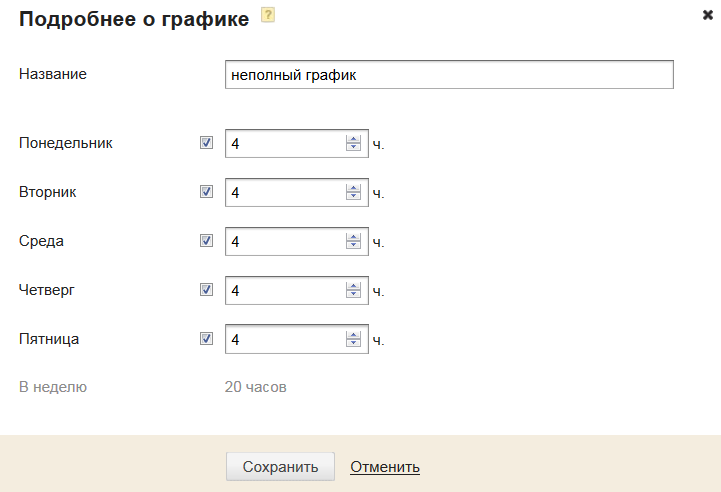Decrease Пятница hours with down arrow
The width and height of the screenshot is (721, 492).
352,344
